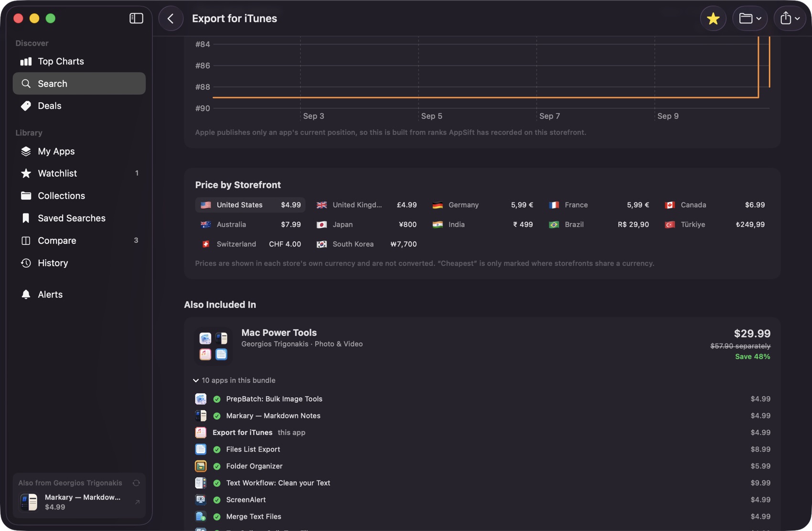The width and height of the screenshot is (812, 531).
Task: Click the Collections folder icon
Action: (26, 196)
